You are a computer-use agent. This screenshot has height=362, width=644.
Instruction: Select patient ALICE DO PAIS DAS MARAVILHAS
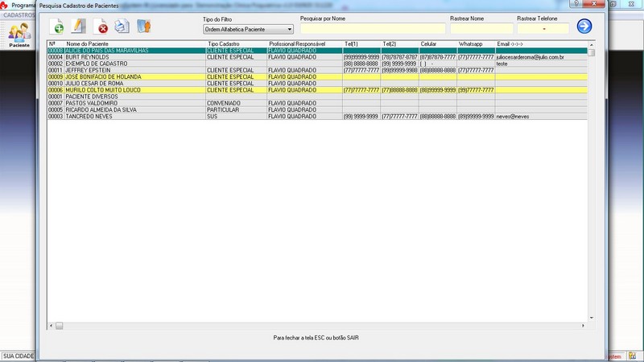pyautogui.click(x=317, y=51)
